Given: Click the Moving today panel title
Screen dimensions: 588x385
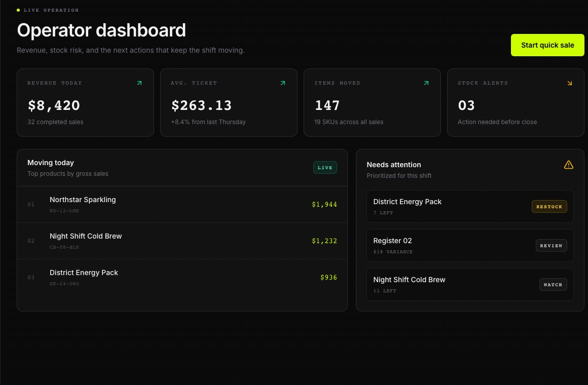Looking at the screenshot, I should pos(51,163).
